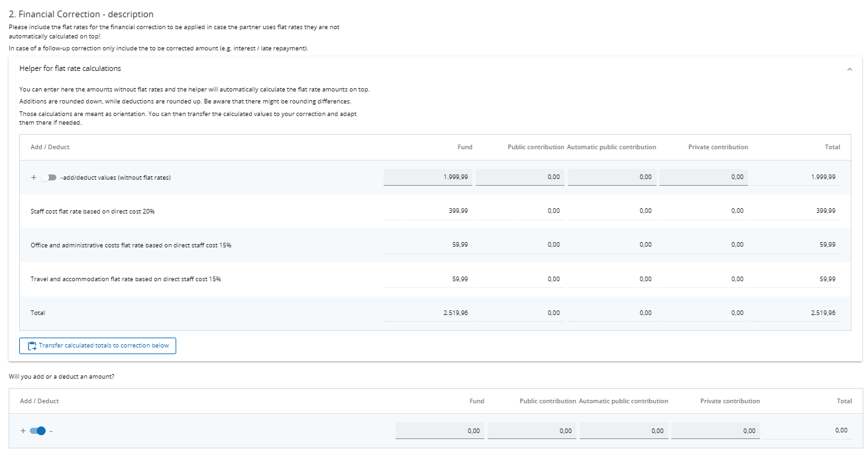Image resolution: width=868 pixels, height=451 pixels.
Task: Click Staff cost flat rate row label
Action: click(93, 211)
